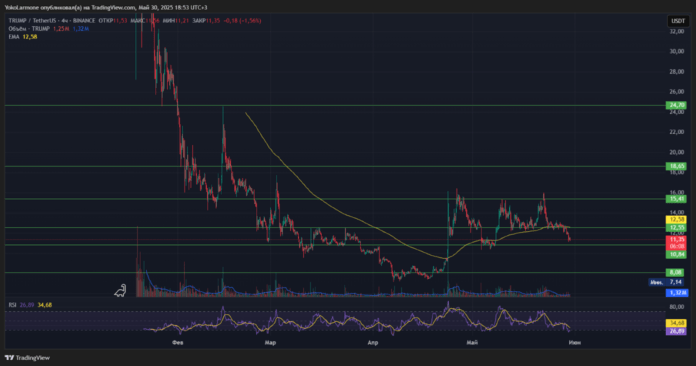Click the 8,08 green price level label

676,272
